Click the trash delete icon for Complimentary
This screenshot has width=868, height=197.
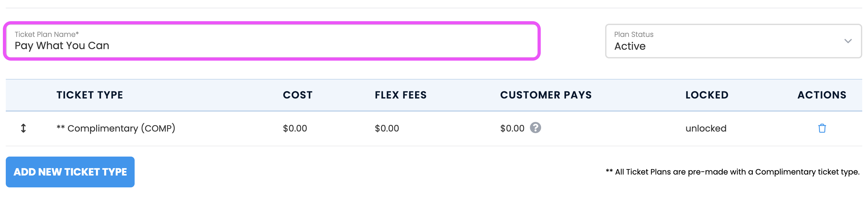(x=822, y=128)
